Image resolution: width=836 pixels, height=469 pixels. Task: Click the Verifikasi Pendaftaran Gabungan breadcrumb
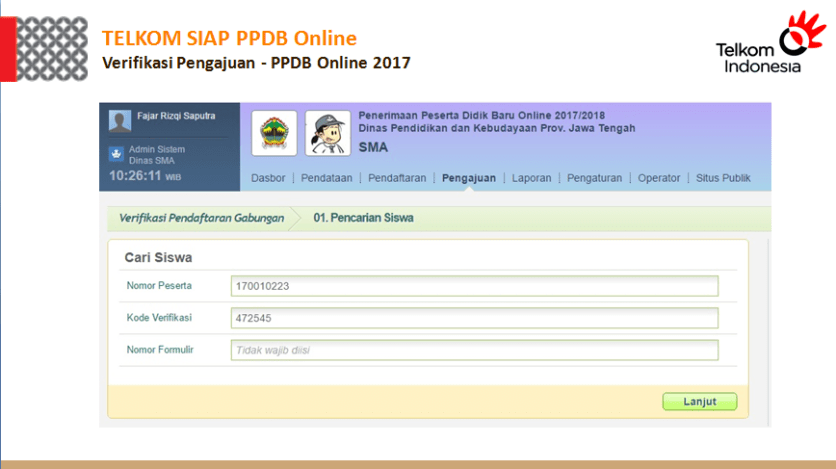coord(201,218)
